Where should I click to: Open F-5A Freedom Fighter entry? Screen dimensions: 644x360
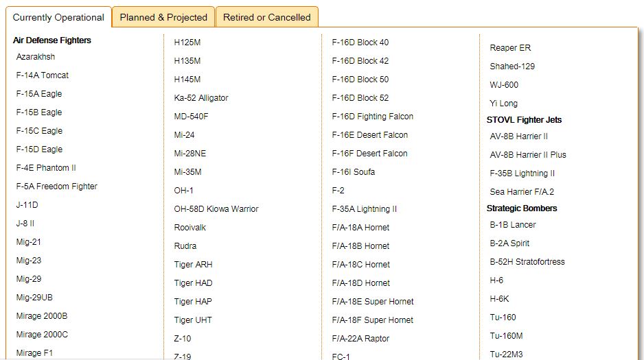[57, 187]
